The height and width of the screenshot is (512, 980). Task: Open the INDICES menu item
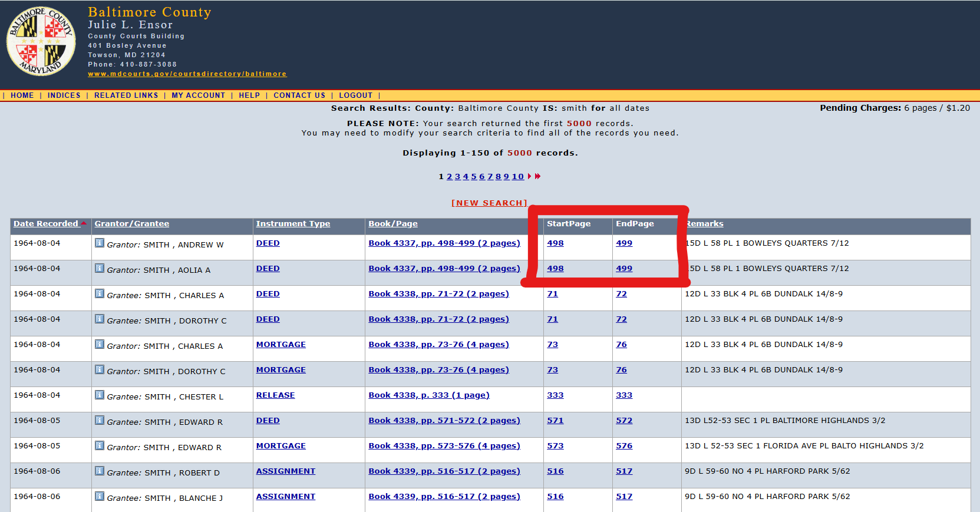click(x=64, y=95)
